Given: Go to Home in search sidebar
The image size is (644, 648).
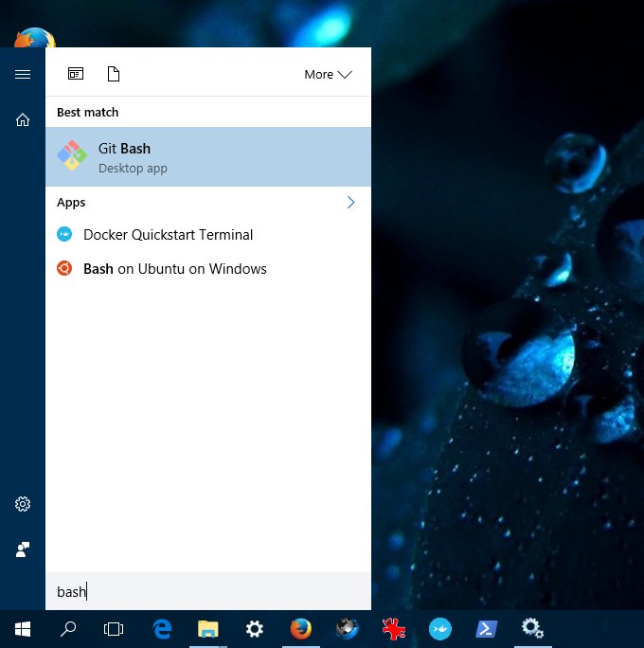Looking at the screenshot, I should pos(23,119).
